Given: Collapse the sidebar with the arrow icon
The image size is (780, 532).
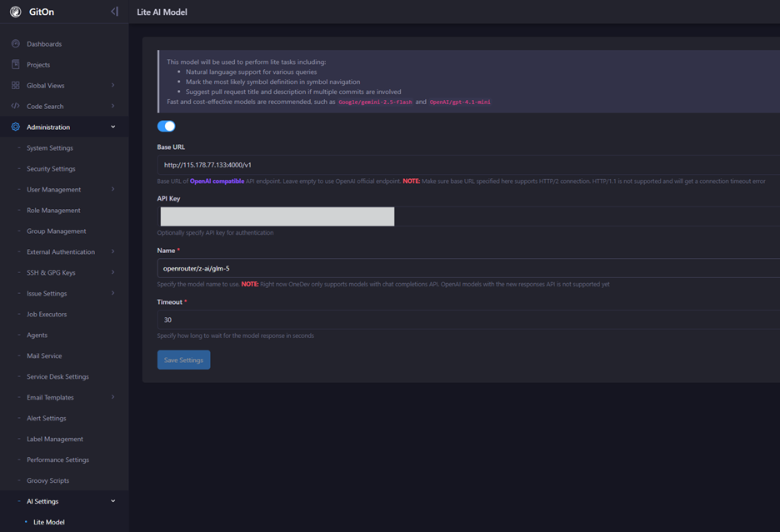Looking at the screenshot, I should click(x=114, y=12).
